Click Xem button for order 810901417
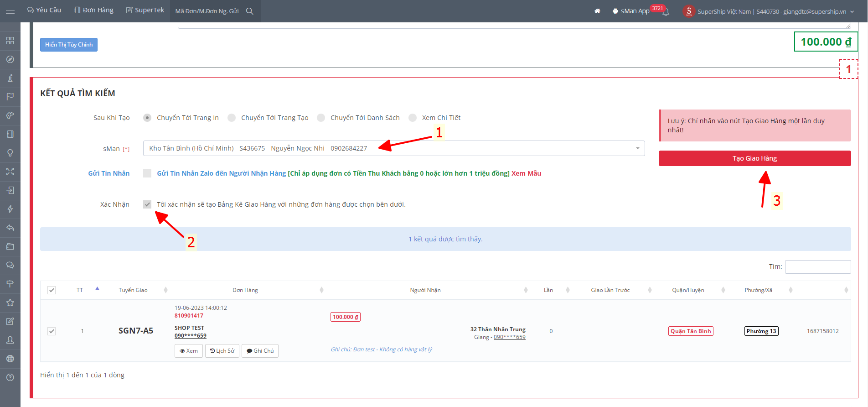Viewport: 868px width, 407px height. [189, 351]
